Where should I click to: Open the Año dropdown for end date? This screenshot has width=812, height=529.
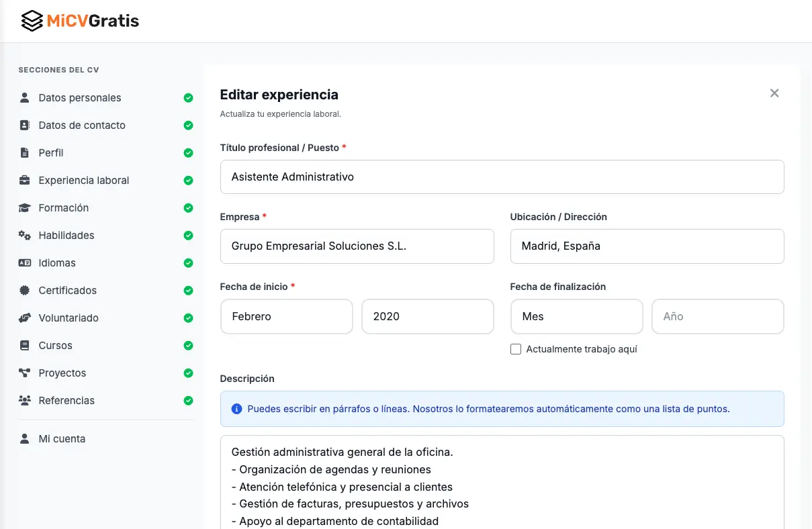[717, 316]
